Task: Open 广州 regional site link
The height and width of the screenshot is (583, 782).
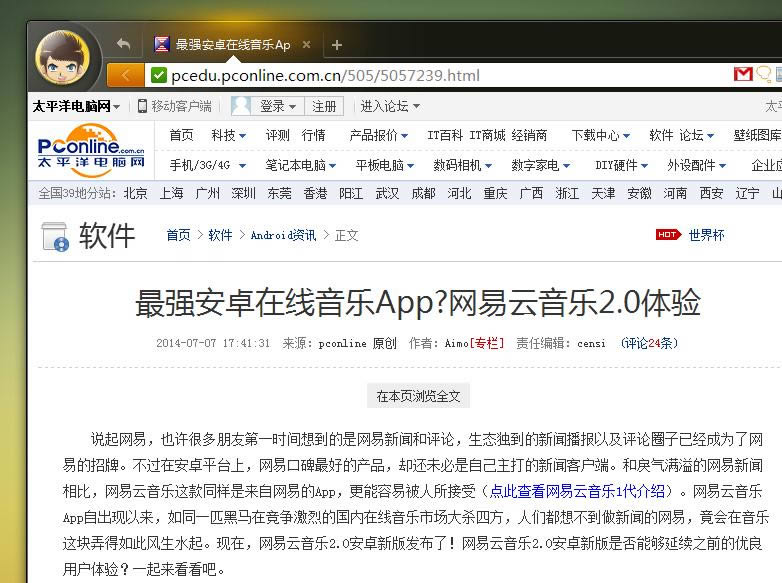Action: click(207, 194)
